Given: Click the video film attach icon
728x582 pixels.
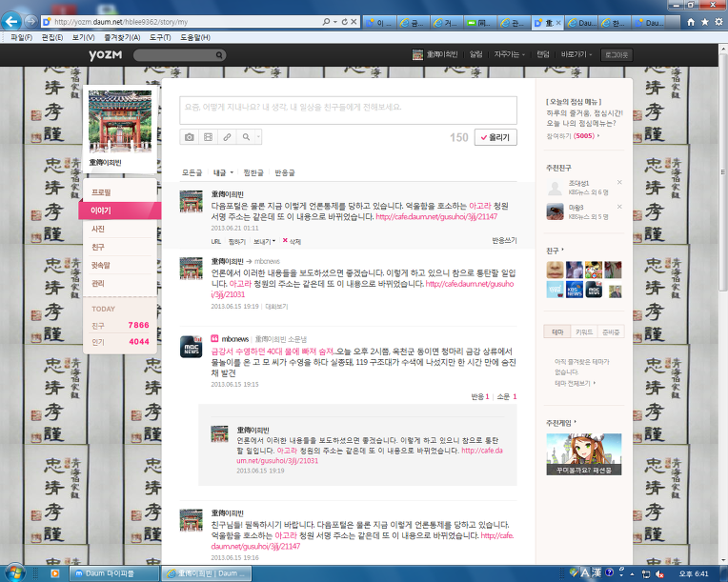Looking at the screenshot, I should 208,137.
